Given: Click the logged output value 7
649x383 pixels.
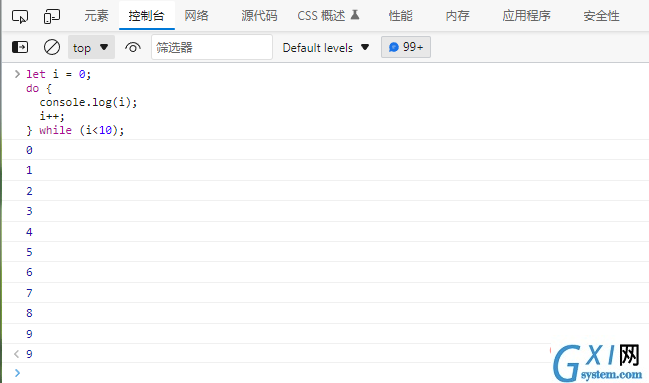Looking at the screenshot, I should 29,293.
